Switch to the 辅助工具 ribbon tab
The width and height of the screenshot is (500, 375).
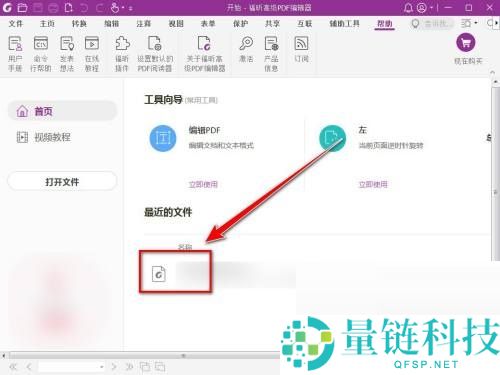tap(344, 24)
